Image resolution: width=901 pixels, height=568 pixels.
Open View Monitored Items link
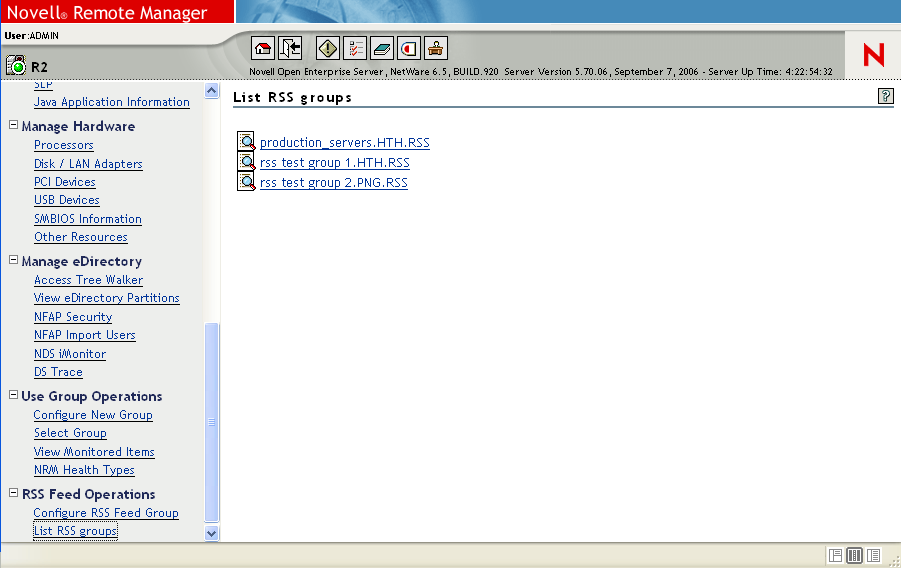pos(94,452)
